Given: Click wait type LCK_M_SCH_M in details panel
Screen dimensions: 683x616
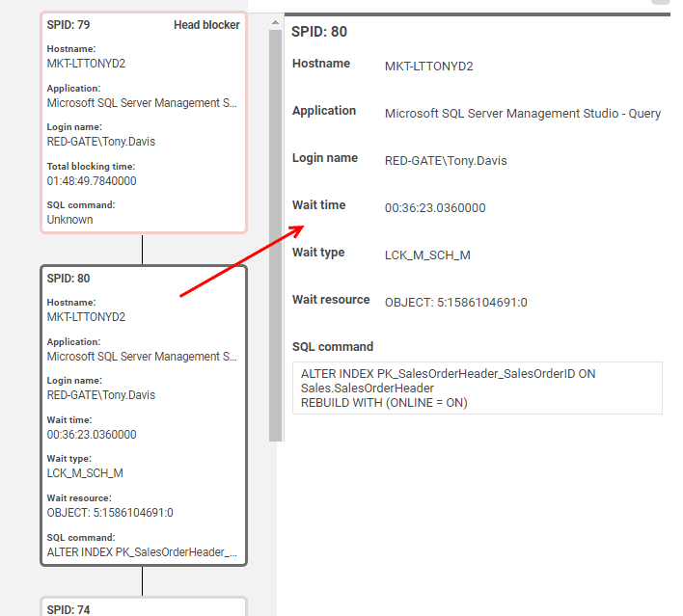Looking at the screenshot, I should (427, 255).
